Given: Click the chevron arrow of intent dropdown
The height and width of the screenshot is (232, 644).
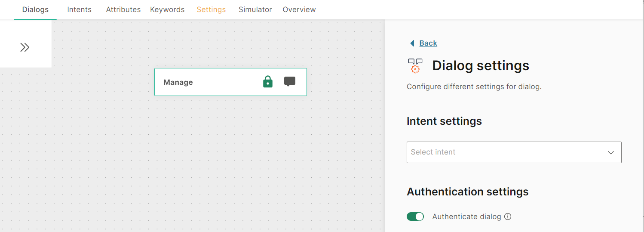Looking at the screenshot, I should (x=610, y=152).
